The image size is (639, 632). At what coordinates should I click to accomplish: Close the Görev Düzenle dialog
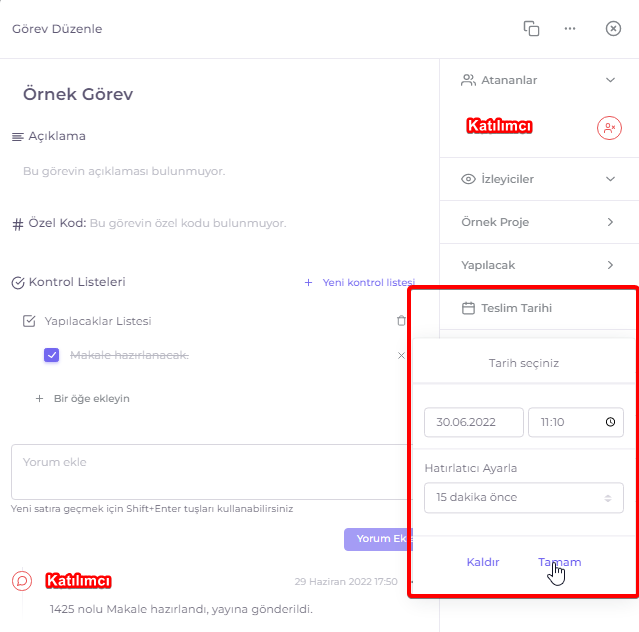click(x=613, y=29)
